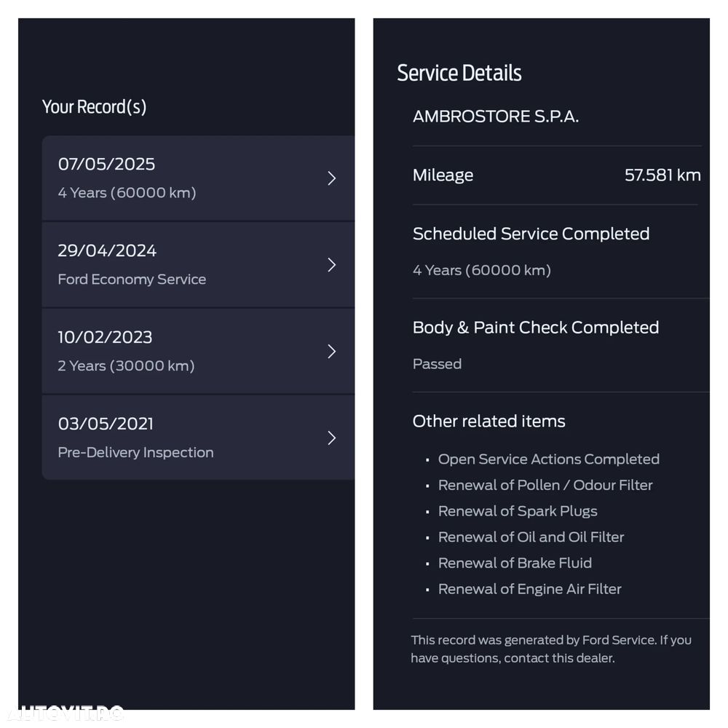Click the Service Details title
This screenshot has width=728, height=728.
point(459,73)
